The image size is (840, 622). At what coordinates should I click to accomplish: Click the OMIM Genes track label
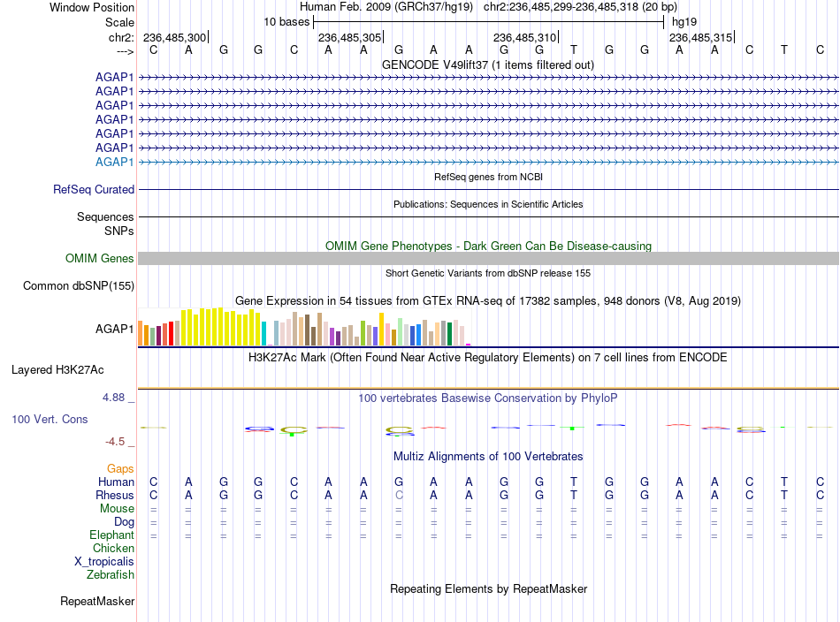(100, 259)
